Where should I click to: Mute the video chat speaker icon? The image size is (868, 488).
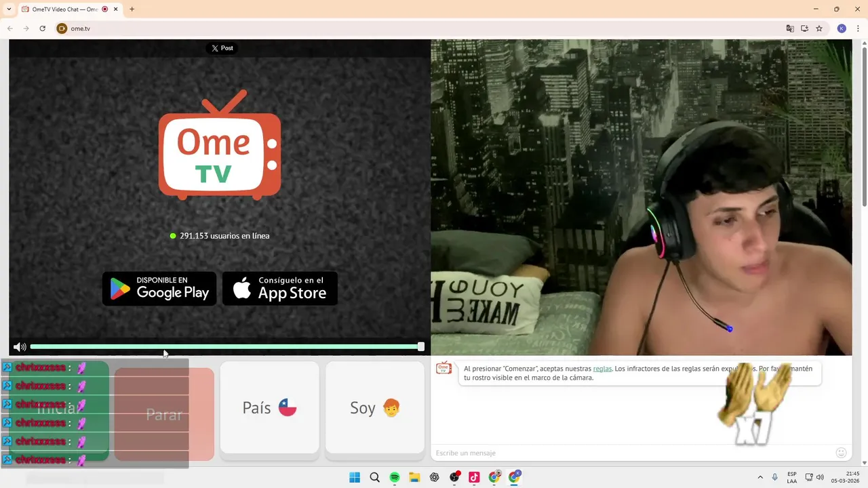click(x=20, y=347)
